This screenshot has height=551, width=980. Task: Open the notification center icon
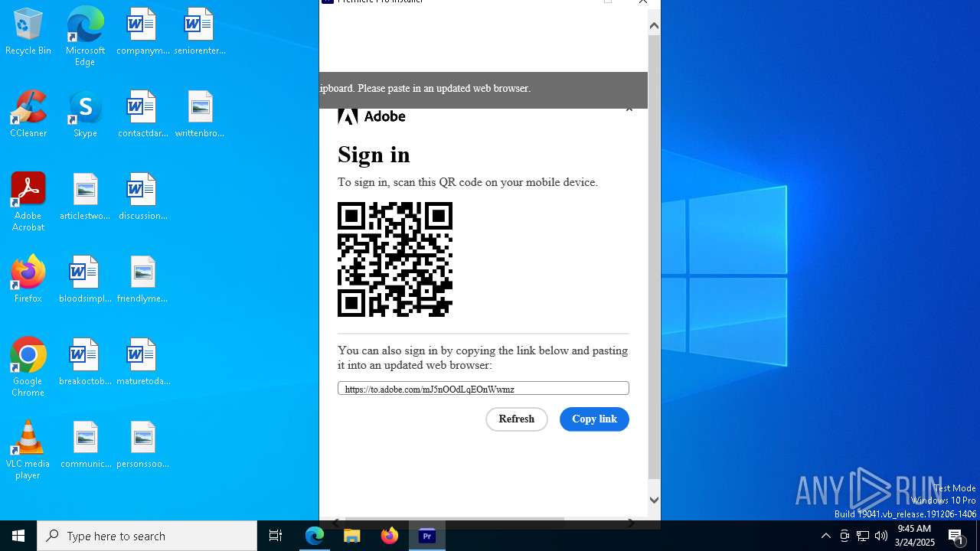(956, 536)
